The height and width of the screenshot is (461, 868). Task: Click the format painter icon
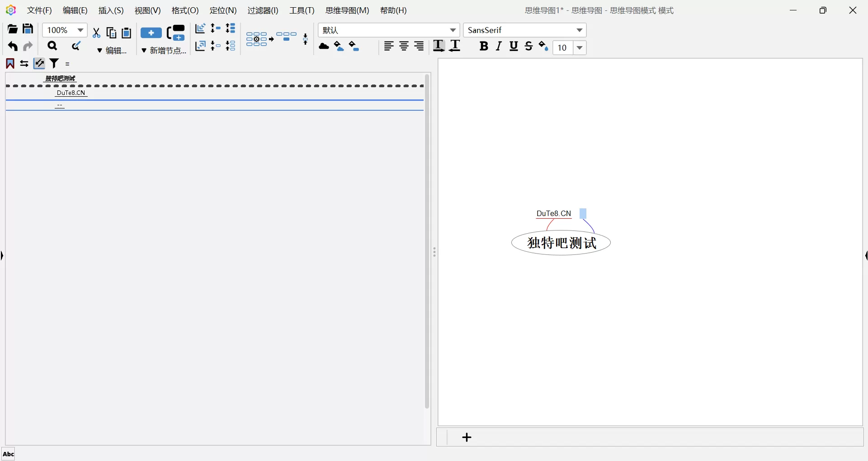click(x=76, y=46)
